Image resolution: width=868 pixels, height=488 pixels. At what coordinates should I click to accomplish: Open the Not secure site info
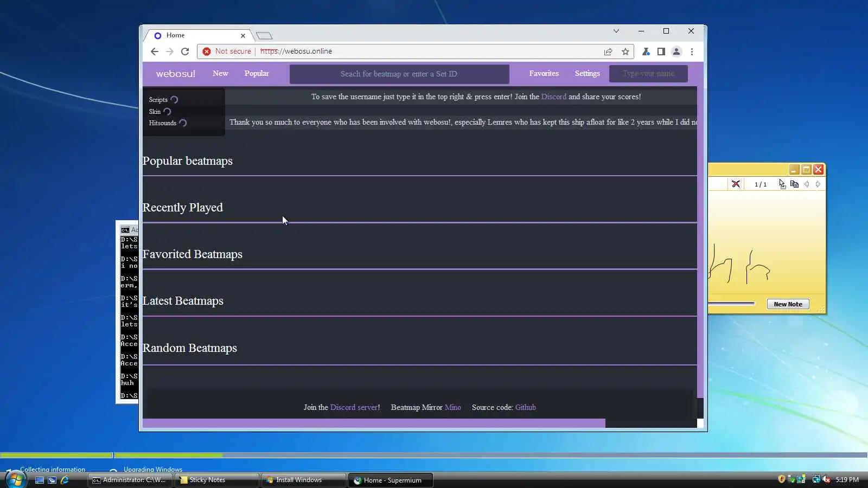[x=227, y=52]
